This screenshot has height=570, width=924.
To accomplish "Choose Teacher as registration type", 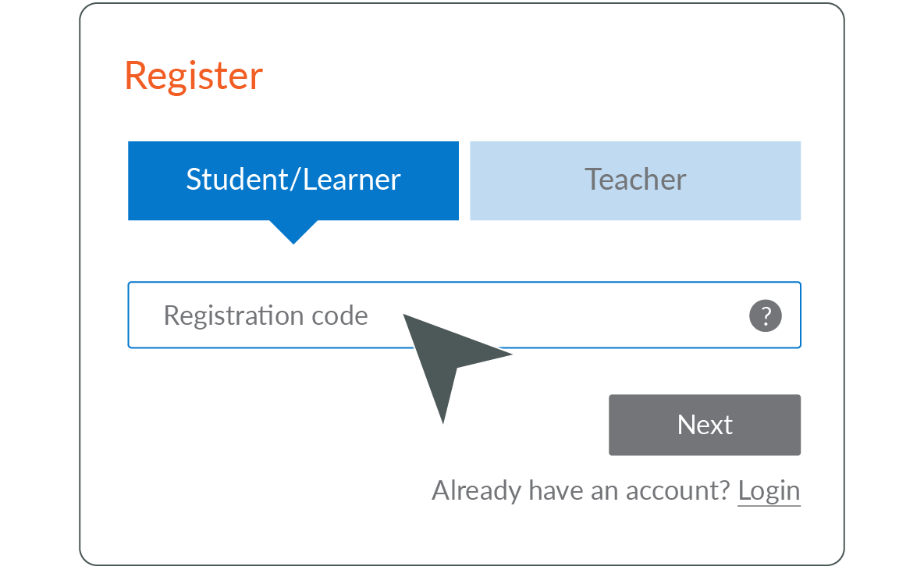I will pos(635,180).
